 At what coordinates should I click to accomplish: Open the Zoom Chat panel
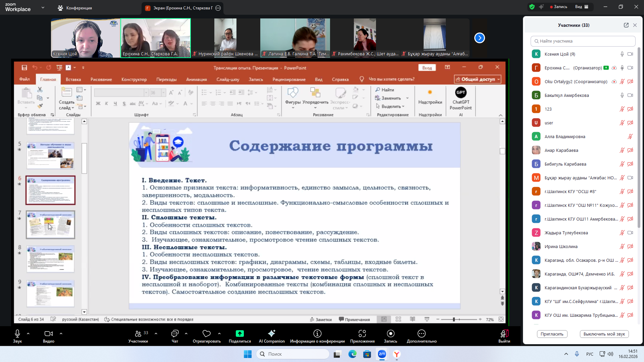[x=175, y=334]
